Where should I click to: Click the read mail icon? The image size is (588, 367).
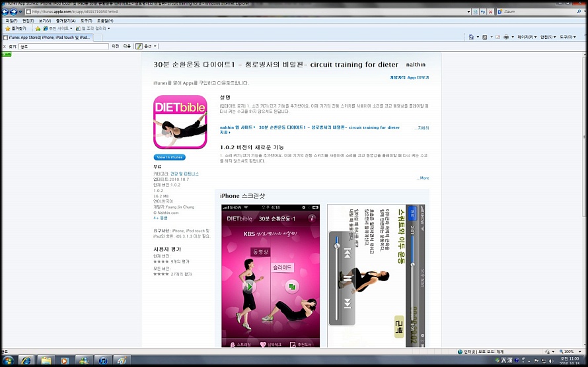pyautogui.click(x=498, y=37)
